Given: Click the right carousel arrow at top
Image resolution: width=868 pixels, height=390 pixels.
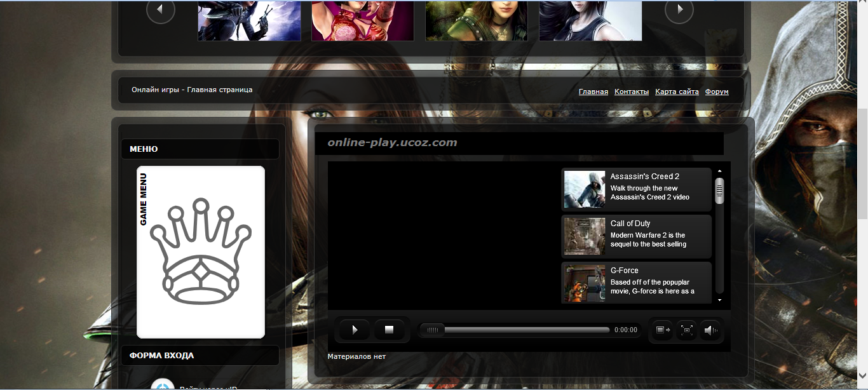Looking at the screenshot, I should (679, 10).
